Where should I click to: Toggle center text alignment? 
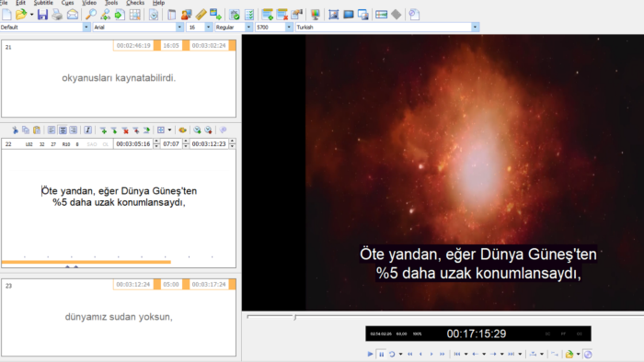pyautogui.click(x=63, y=130)
